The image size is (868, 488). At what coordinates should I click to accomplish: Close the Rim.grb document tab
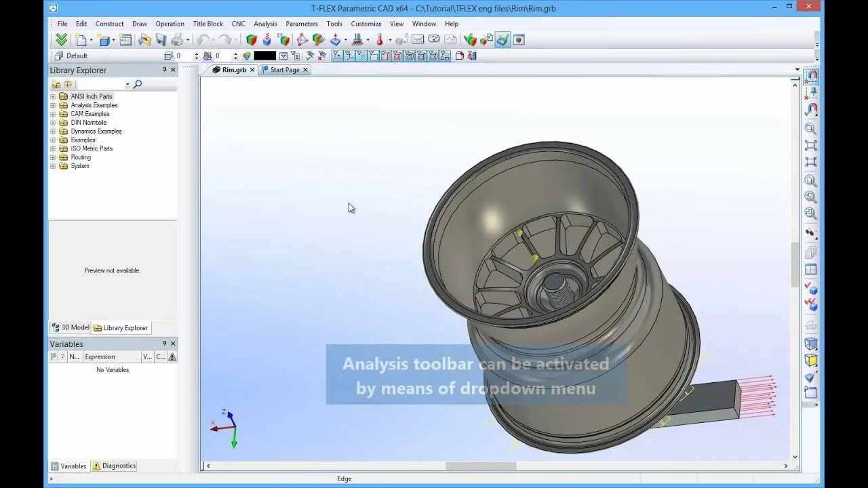click(252, 70)
